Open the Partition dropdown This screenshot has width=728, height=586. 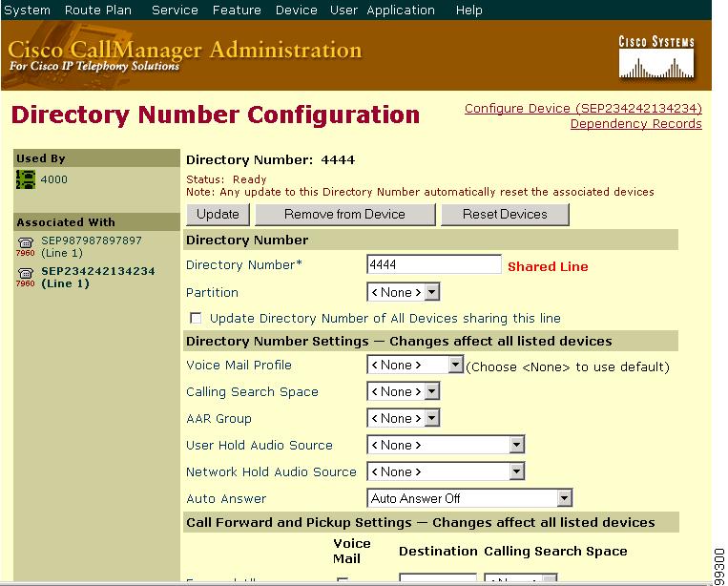(x=404, y=292)
